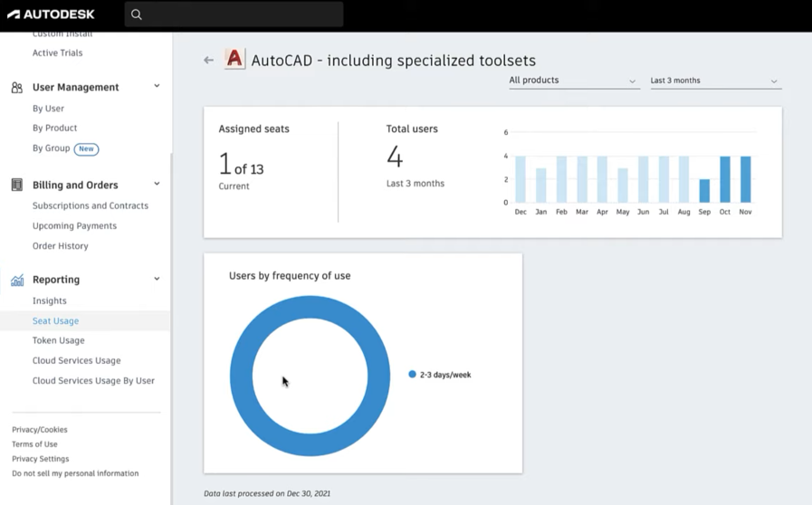Screen dimensions: 812x505
Task: Open the All products dropdown
Action: (574, 81)
